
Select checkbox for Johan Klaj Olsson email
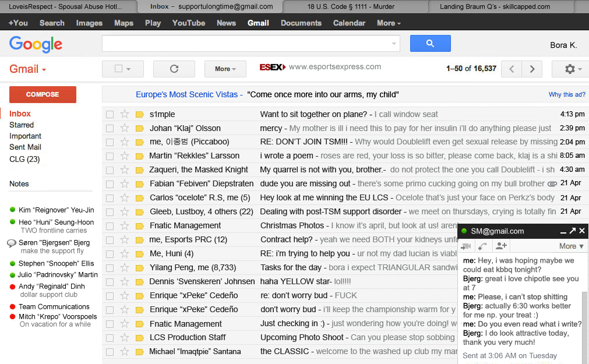110,128
